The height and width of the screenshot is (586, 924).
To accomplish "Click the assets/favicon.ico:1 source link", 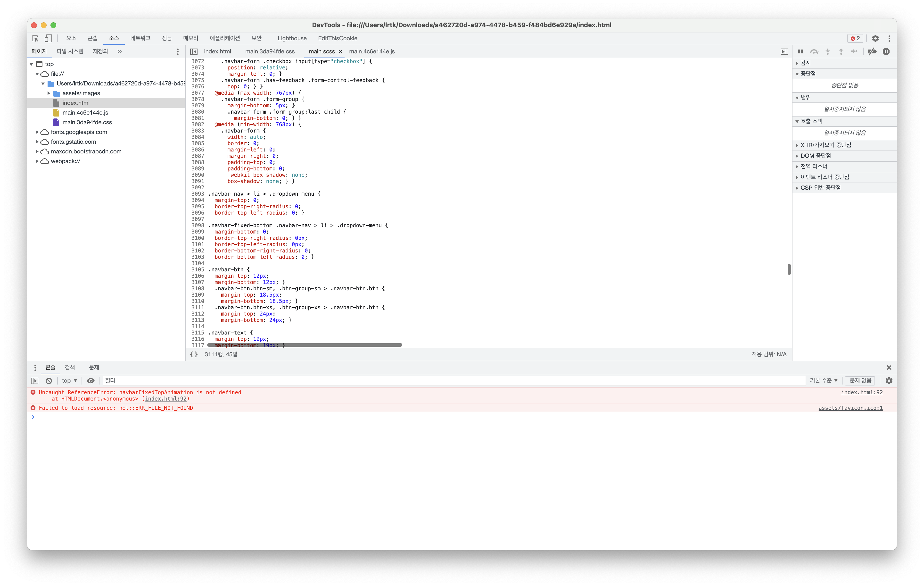I will pos(850,408).
